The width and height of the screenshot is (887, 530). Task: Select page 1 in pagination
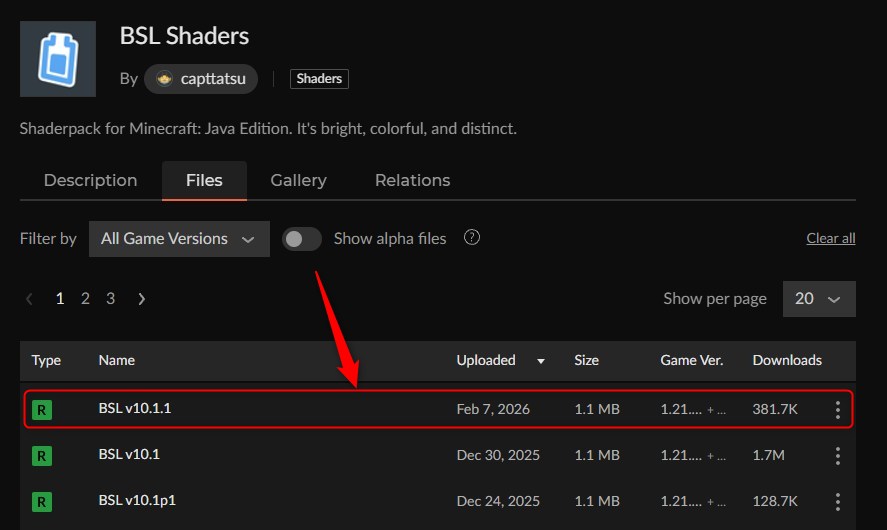60,299
